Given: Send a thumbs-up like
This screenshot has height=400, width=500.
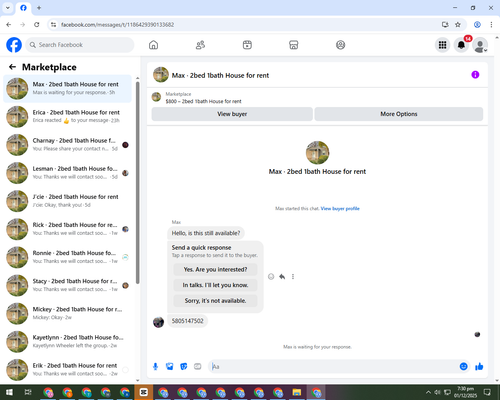Looking at the screenshot, I should point(479,367).
